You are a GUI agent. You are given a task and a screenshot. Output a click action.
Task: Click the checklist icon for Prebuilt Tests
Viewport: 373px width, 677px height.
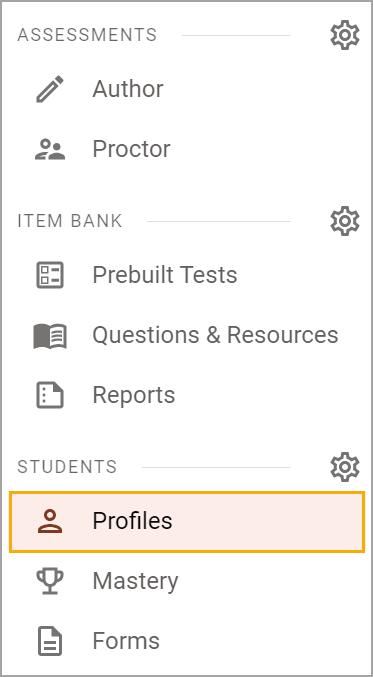coord(50,275)
